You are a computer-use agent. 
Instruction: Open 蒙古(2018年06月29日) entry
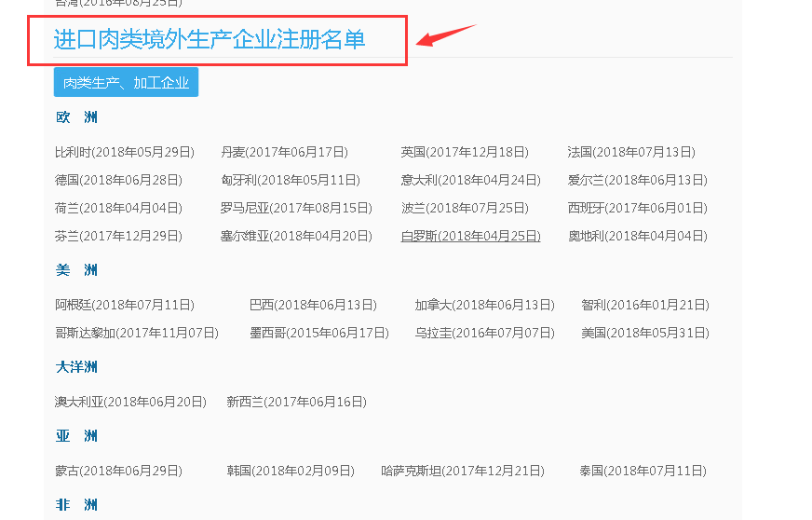click(118, 471)
